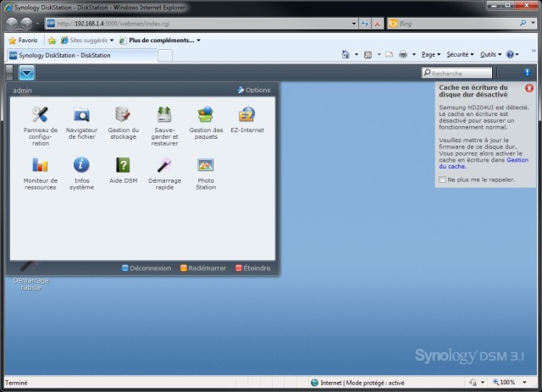Click add to favorites star icon
This screenshot has width=542, height=392.
point(52,41)
